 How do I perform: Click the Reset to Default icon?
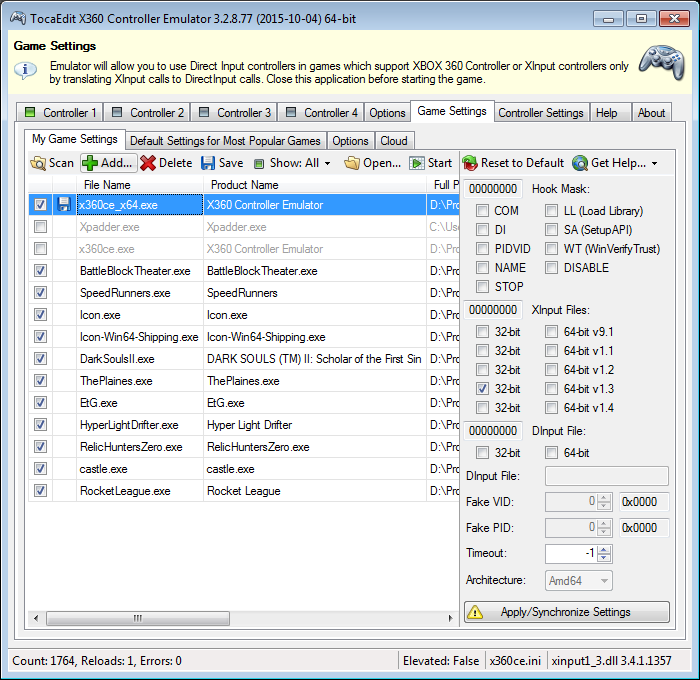tap(470, 163)
